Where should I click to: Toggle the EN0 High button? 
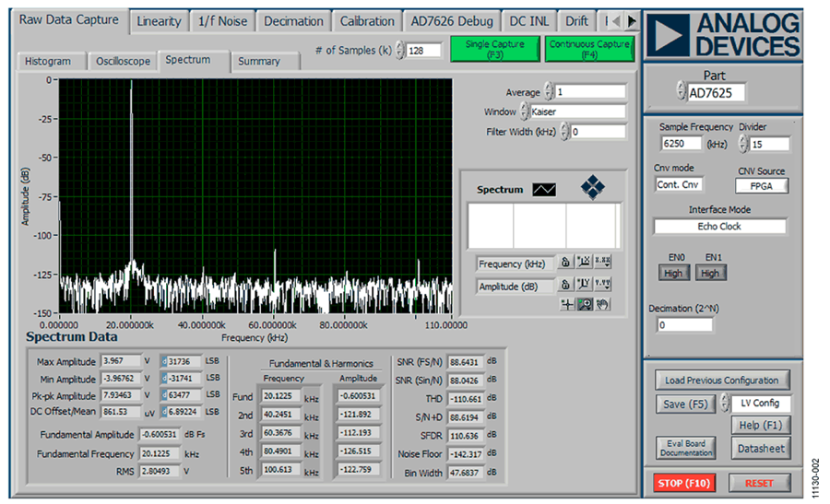(x=674, y=273)
